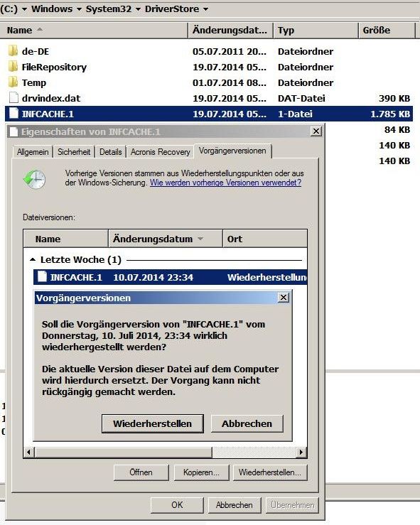
Task: Open the dropdown arrow after DriverStore in path
Action: [x=205, y=9]
